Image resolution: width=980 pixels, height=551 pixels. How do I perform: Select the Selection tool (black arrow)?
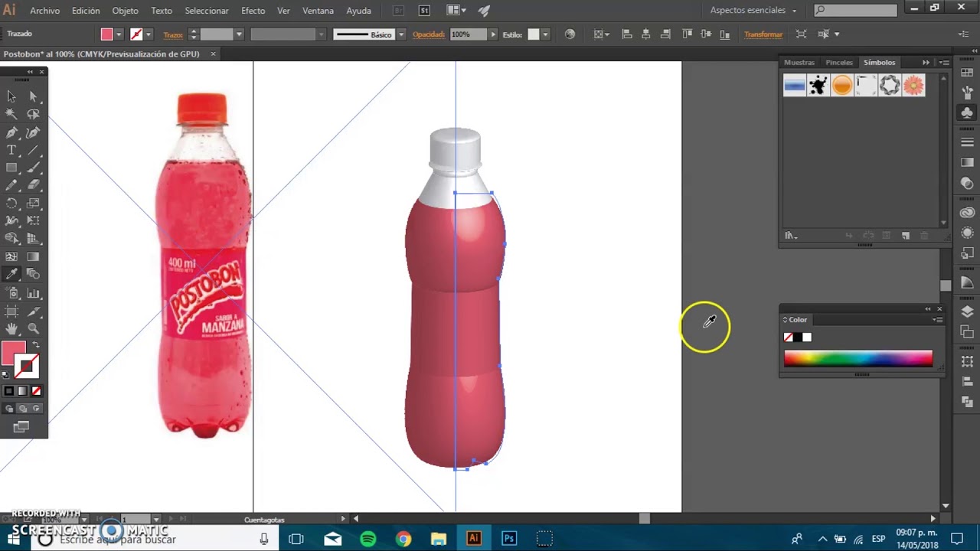11,96
